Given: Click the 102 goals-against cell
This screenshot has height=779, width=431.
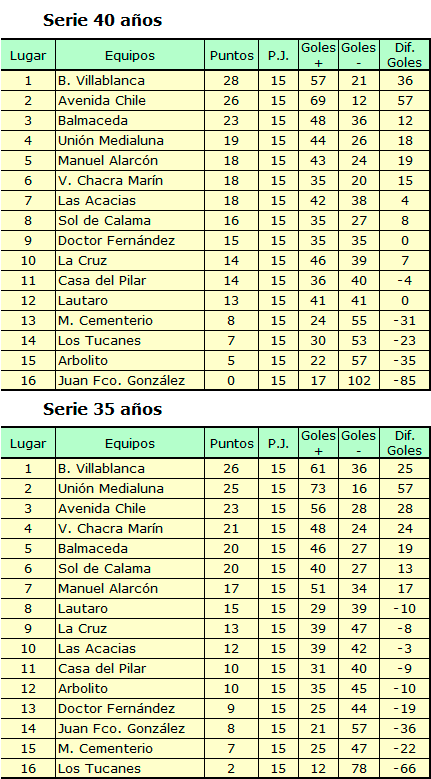Looking at the screenshot, I should (359, 381).
